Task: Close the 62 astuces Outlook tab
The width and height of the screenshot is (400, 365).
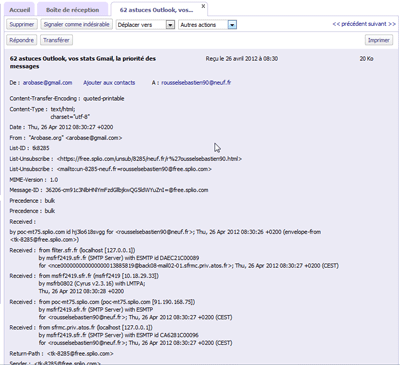Action: (203, 6)
